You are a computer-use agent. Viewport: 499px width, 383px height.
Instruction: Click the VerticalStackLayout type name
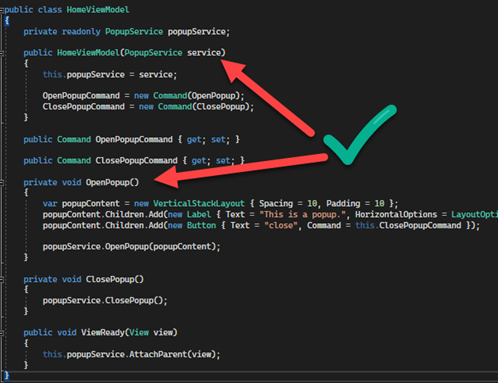(x=199, y=203)
